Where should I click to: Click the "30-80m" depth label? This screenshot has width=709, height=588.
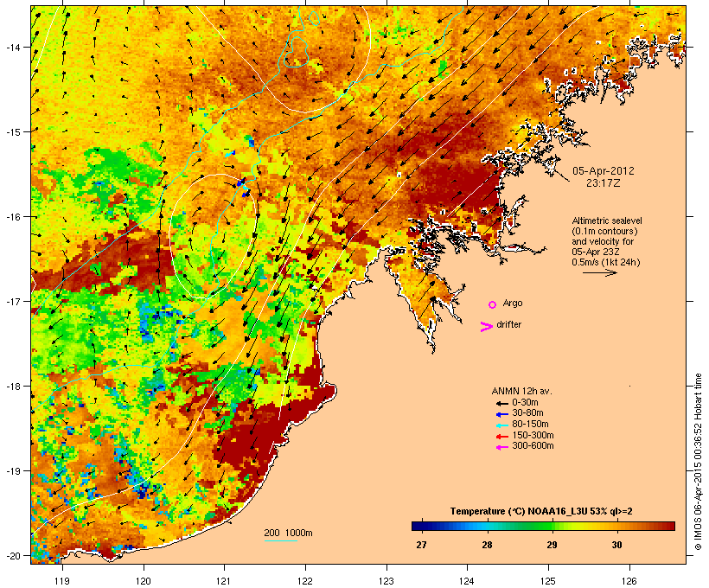(x=527, y=413)
